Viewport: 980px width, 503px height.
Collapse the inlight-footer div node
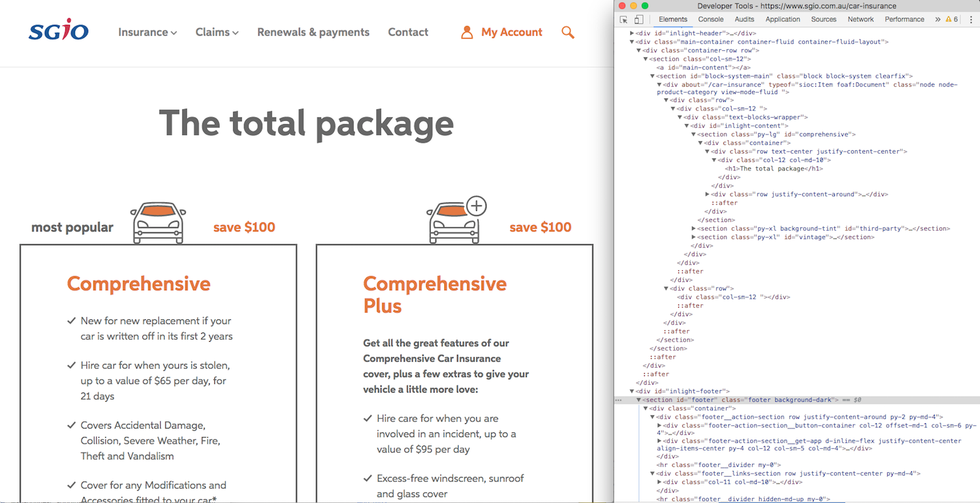coord(632,391)
